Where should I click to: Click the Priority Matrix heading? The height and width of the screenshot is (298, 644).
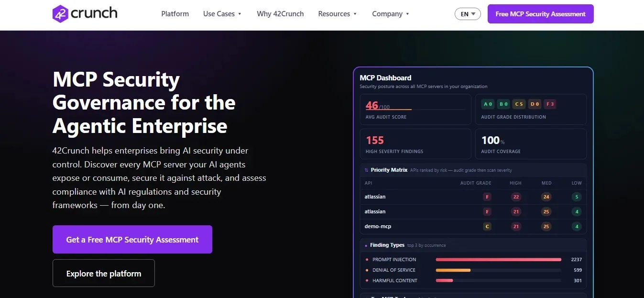pos(389,170)
